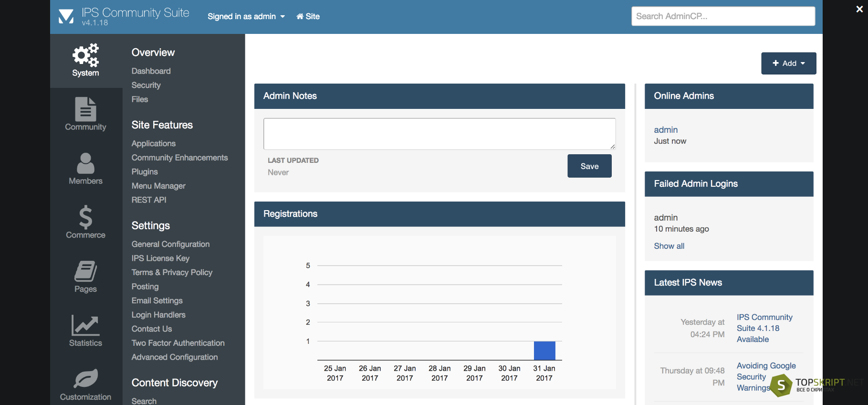Screen dimensions: 868x405
Task: Open the System section gears icon
Action: click(x=86, y=55)
